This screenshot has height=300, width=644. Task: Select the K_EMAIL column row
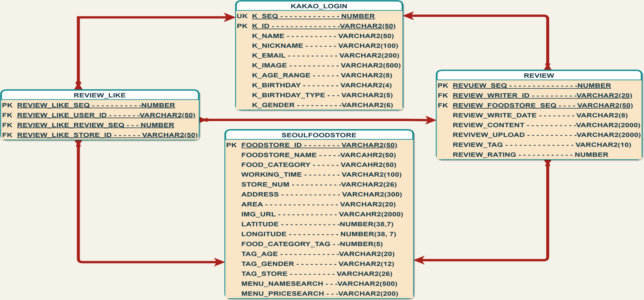[325, 55]
